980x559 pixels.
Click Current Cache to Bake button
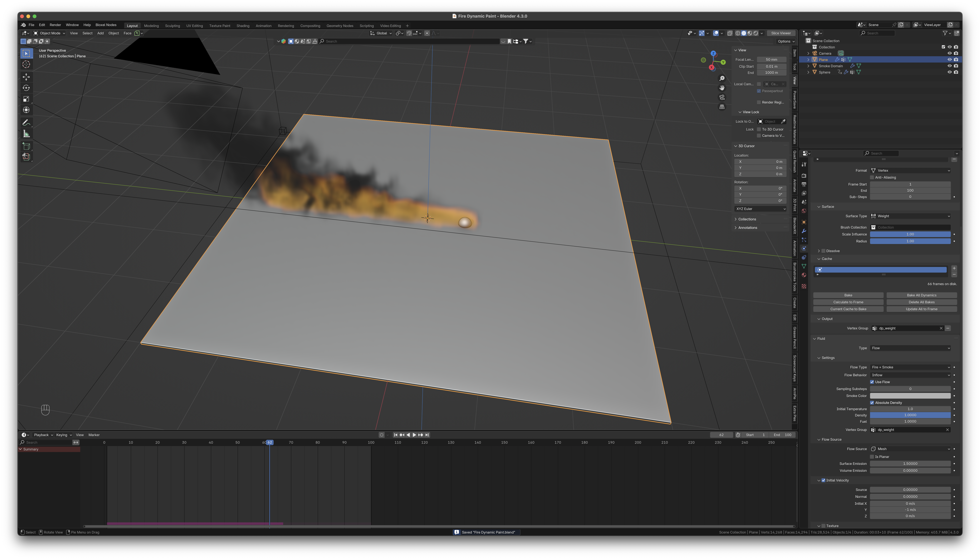(x=848, y=309)
